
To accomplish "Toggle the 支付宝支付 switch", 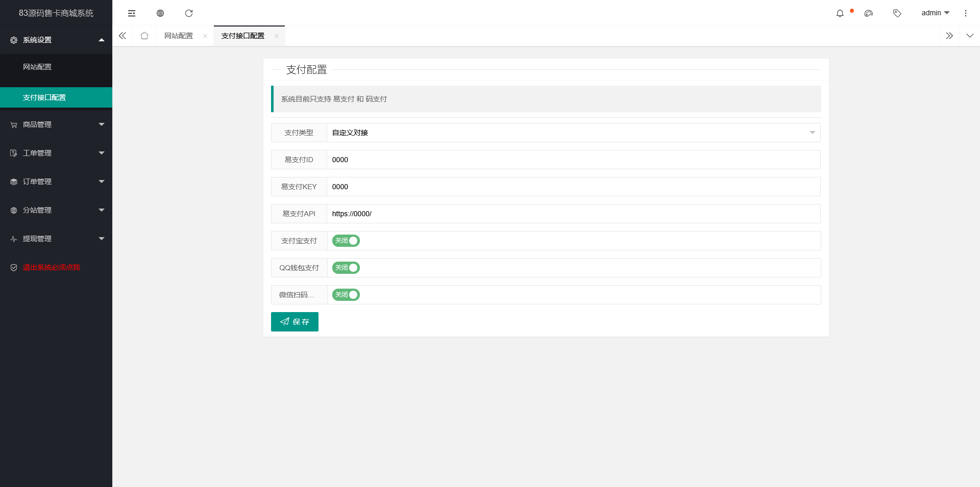I will pyautogui.click(x=346, y=241).
